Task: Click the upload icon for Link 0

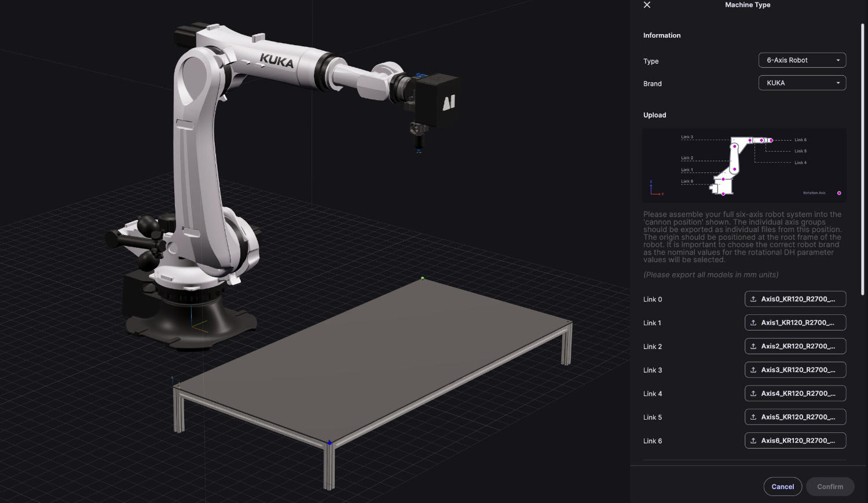Action: [x=753, y=299]
